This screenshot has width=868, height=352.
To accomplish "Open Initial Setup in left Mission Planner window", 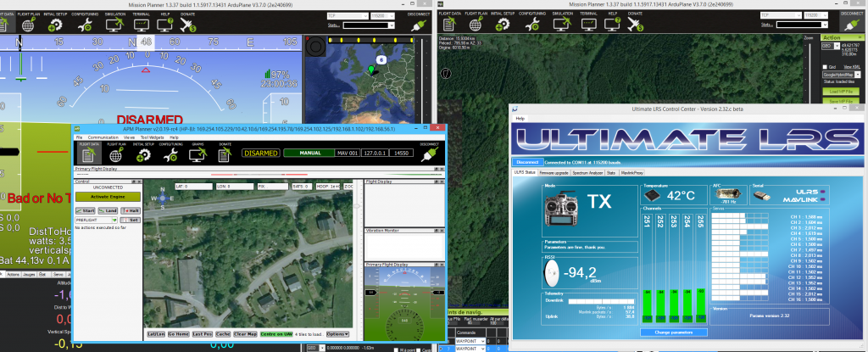I will point(55,21).
